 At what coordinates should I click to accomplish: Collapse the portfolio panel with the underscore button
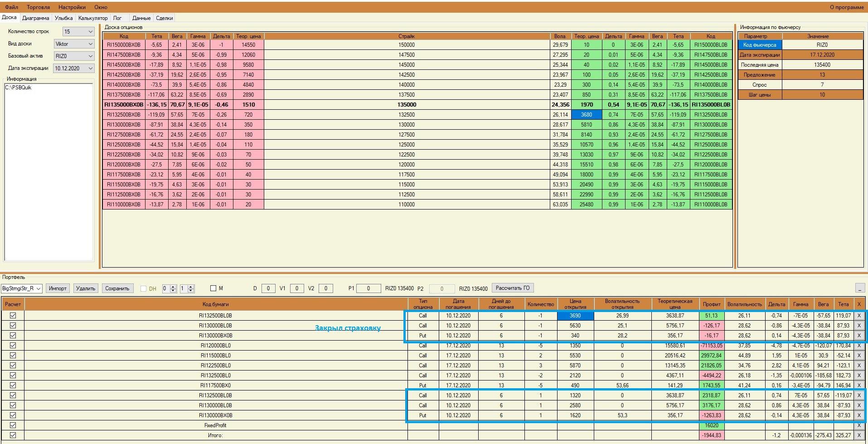click(860, 288)
